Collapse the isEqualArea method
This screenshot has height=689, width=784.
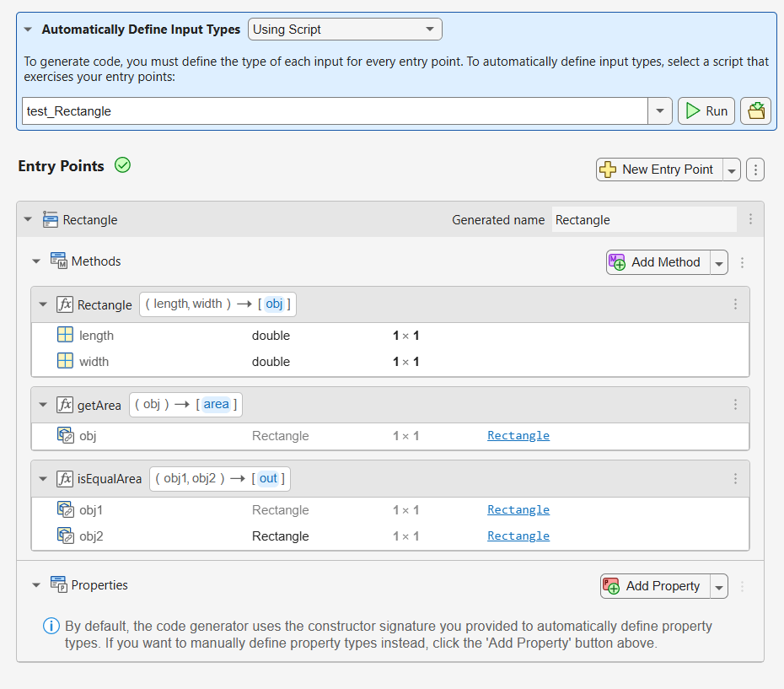[x=43, y=478]
